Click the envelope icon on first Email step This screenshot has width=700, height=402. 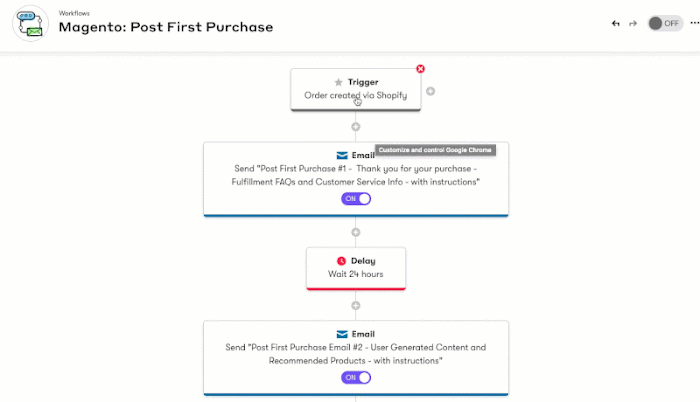click(x=342, y=155)
